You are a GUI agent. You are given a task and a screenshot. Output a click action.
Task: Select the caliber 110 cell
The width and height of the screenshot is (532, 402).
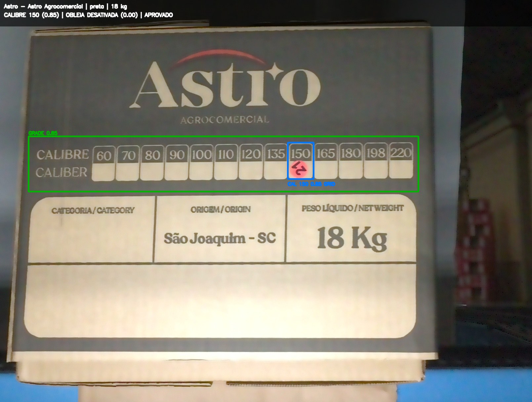[226, 162]
